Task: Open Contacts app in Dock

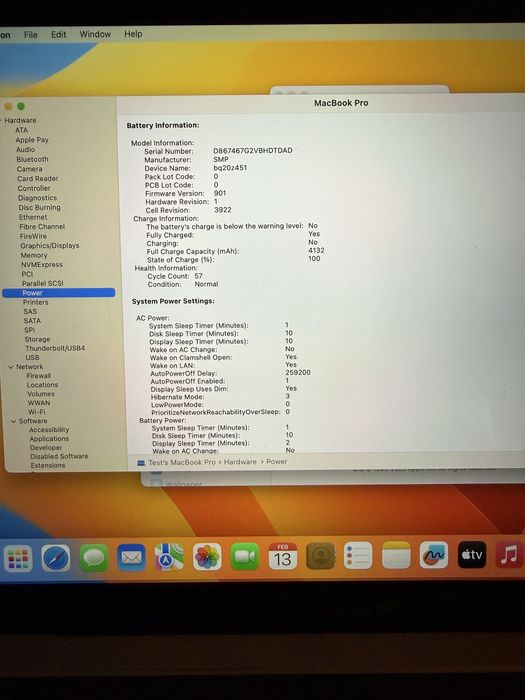Action: pos(321,556)
